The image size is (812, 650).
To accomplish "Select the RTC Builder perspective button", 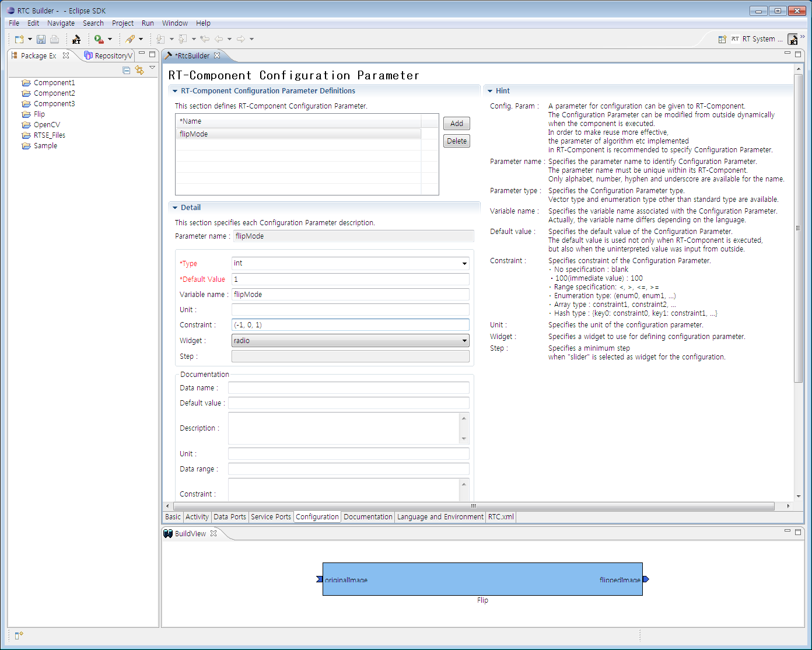I will point(793,39).
